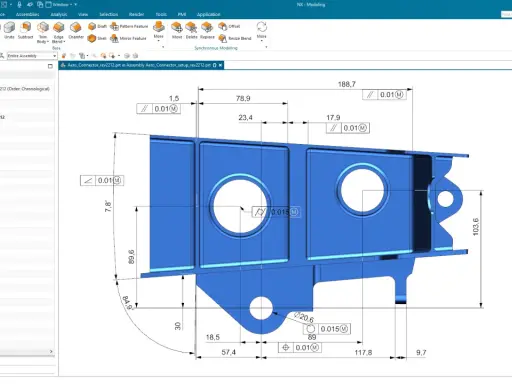Select the 188,7 overall length dimension
The height and width of the screenshot is (384, 512).
(x=347, y=84)
